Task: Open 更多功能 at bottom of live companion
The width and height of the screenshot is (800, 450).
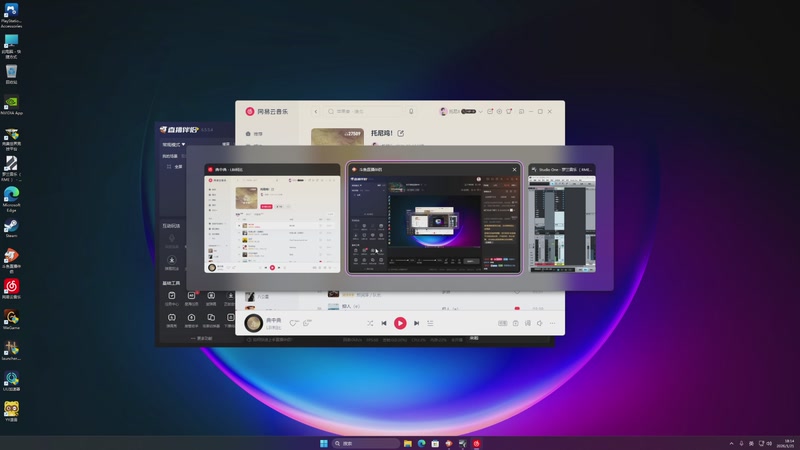Action: [202, 338]
